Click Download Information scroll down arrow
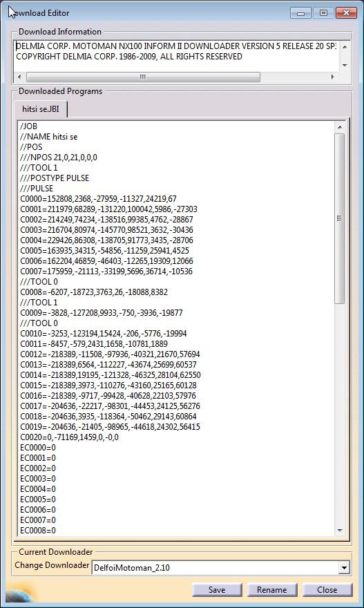The width and height of the screenshot is (364, 608). pyautogui.click(x=345, y=65)
